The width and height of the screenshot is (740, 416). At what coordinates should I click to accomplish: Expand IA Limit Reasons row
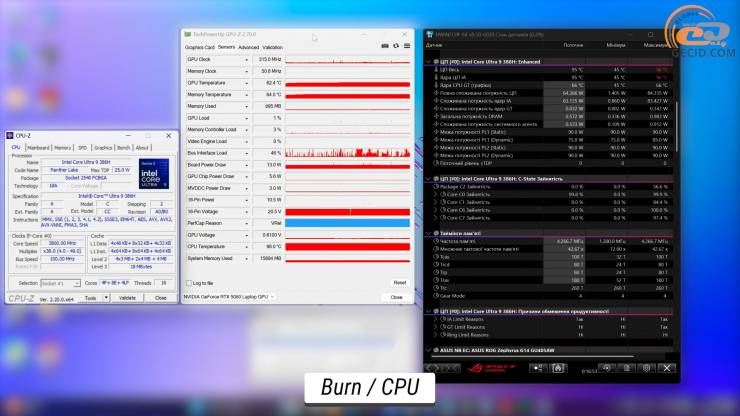[x=436, y=319]
